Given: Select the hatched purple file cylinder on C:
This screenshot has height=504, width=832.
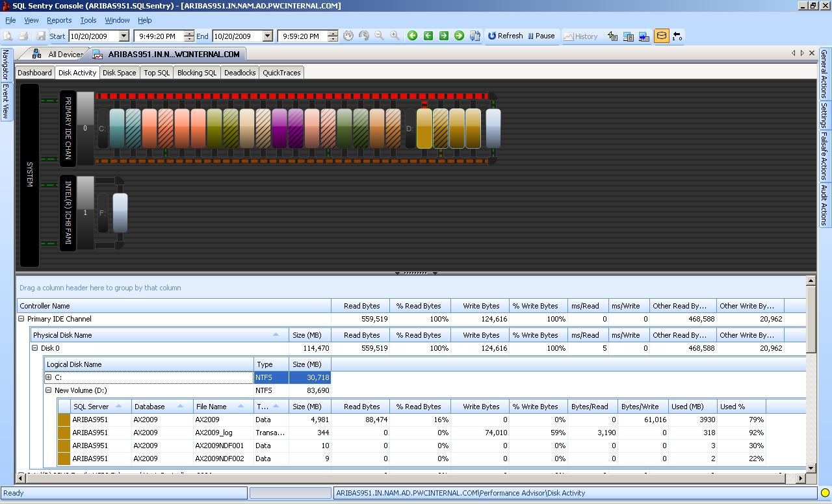Looking at the screenshot, I should 296,128.
